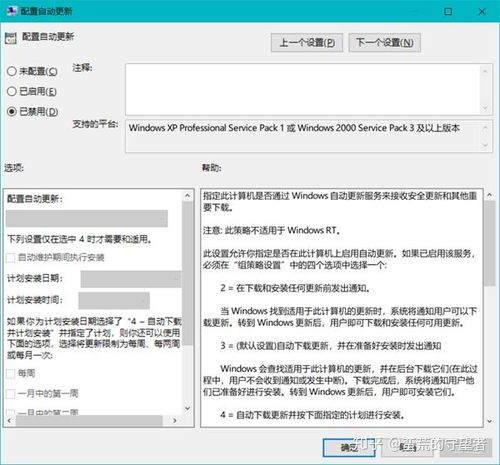Open the 计划安装日期 dropdown
Image resolution: width=500 pixels, height=465 pixels.
(x=131, y=279)
